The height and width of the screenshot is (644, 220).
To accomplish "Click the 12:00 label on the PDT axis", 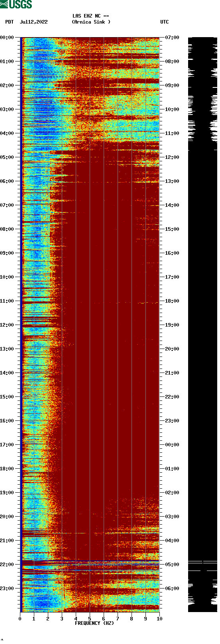I will 7,325.
